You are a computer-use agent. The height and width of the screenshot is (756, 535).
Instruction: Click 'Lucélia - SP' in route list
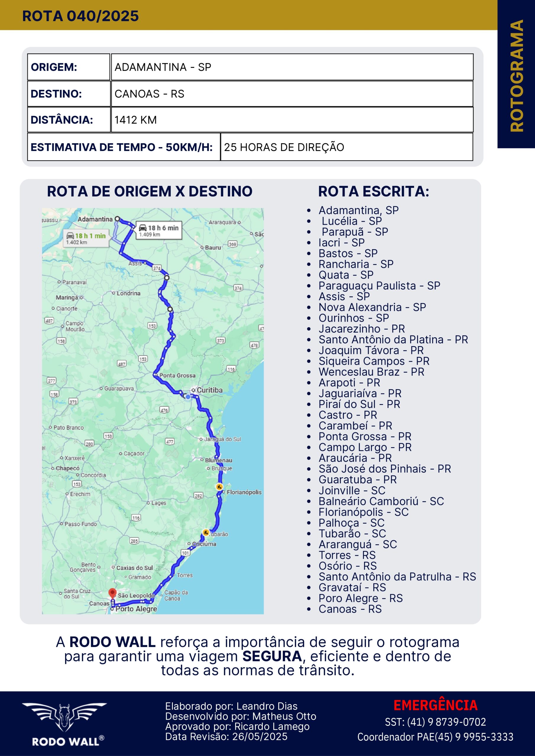(x=352, y=221)
